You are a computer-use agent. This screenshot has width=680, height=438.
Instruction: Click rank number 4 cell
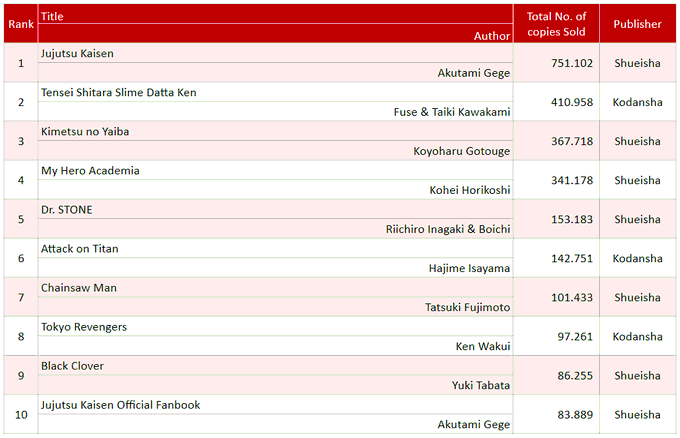point(21,180)
